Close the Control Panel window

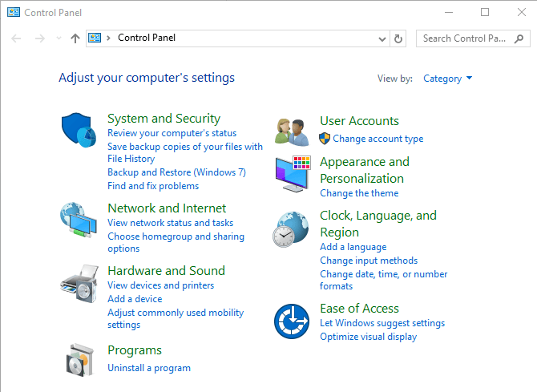tap(521, 12)
